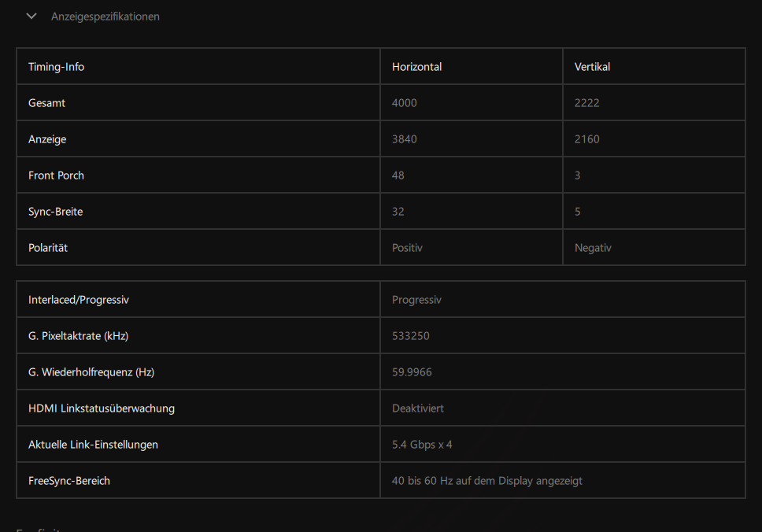Select the link settings value 5.4 Gbps x 4
The height and width of the screenshot is (532, 762).
coord(422,445)
